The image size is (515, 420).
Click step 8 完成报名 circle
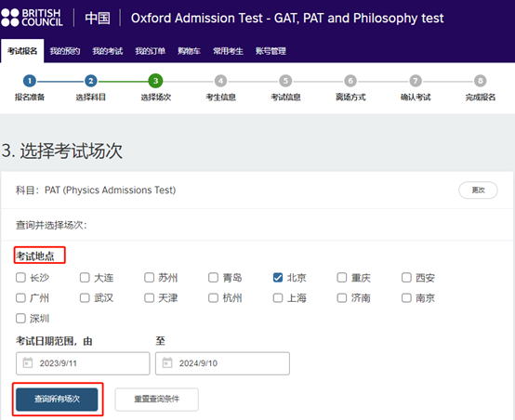(481, 81)
